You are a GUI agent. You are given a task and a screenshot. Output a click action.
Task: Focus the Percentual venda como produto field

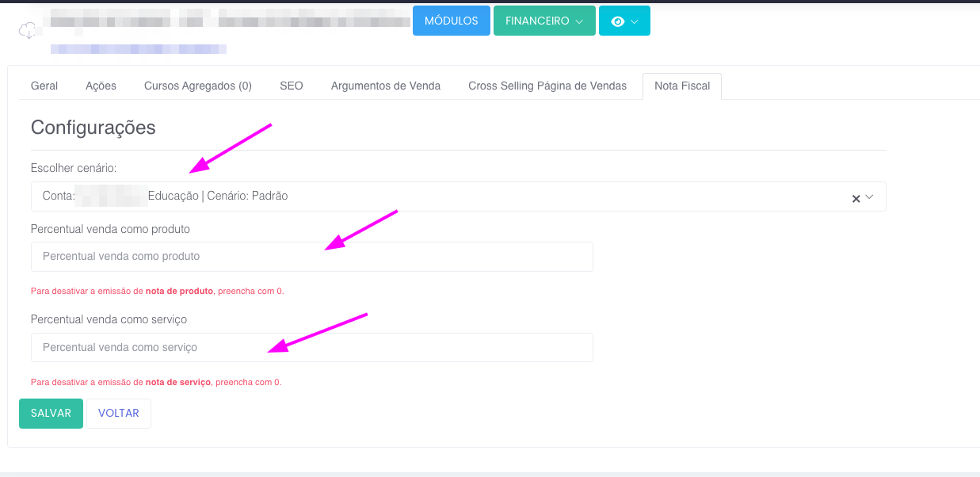pos(311,257)
